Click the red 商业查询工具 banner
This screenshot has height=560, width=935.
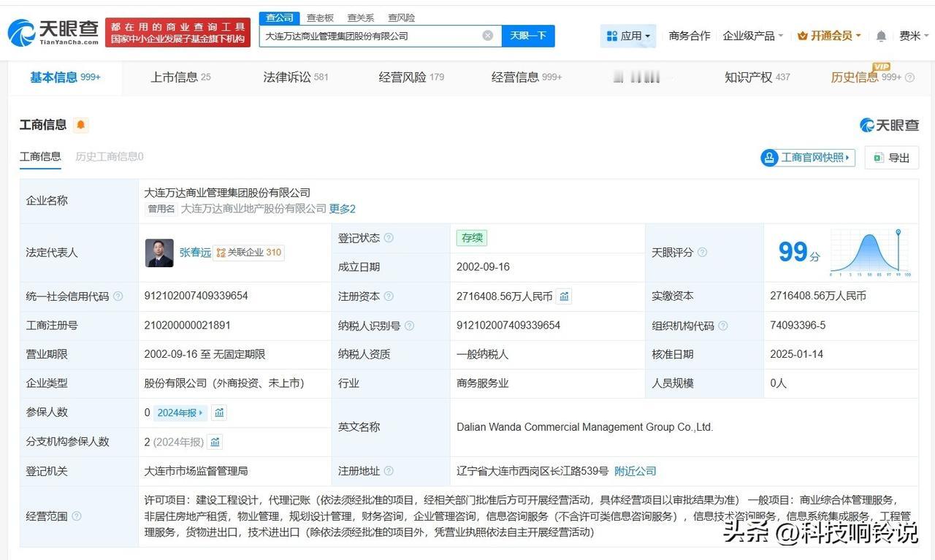pyautogui.click(x=178, y=33)
